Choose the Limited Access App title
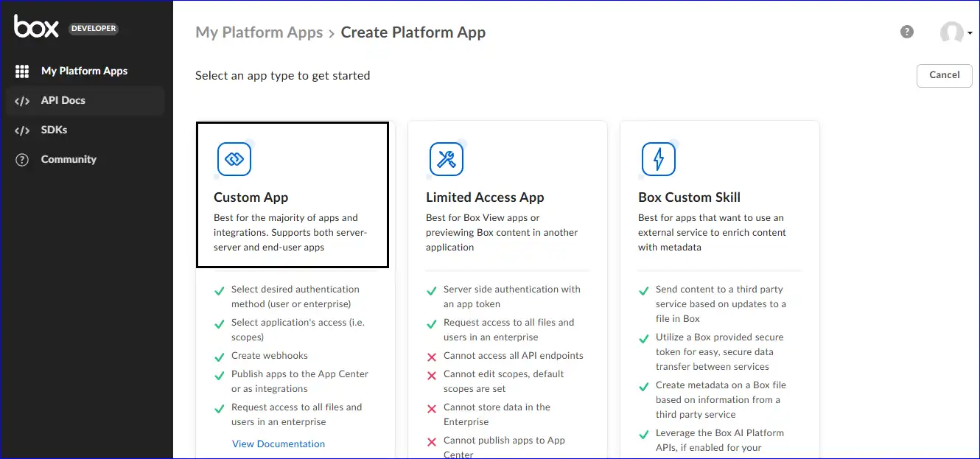Viewport: 980px width, 459px height. [x=485, y=197]
